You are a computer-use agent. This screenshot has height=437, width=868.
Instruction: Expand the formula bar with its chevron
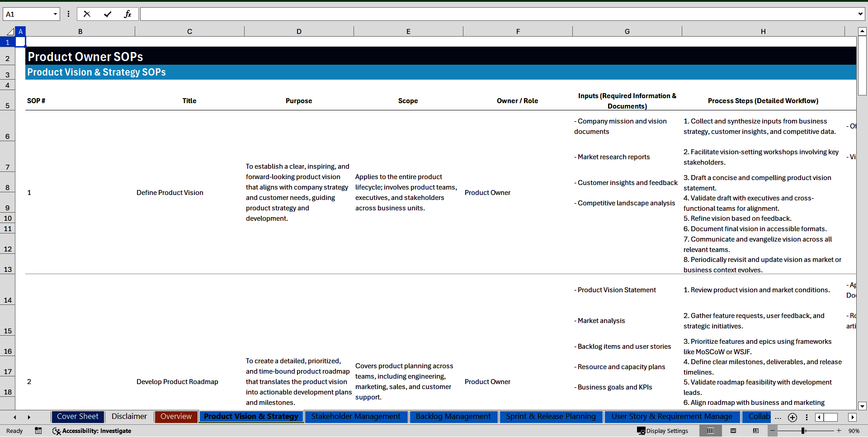861,14
